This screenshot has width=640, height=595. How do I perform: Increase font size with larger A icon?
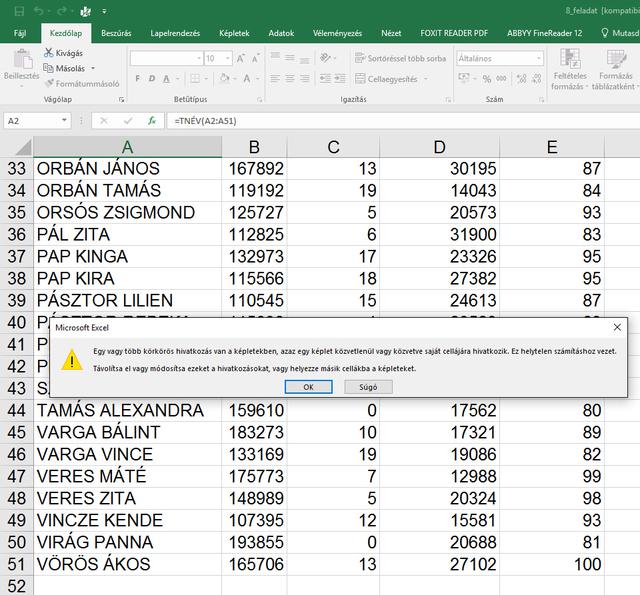point(241,59)
